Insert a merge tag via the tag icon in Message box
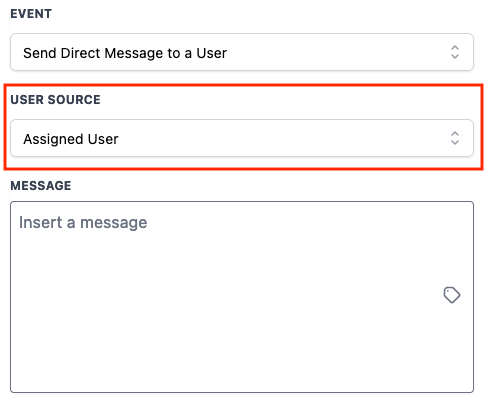This screenshot has height=403, width=488. 452,295
